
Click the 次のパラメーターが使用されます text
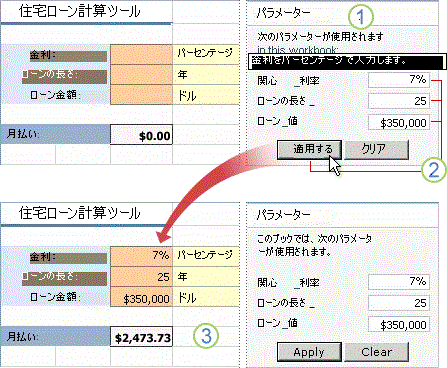click(320, 36)
